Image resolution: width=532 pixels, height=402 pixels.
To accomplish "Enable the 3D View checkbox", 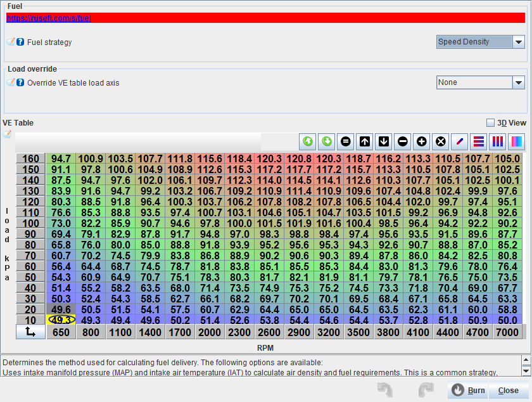I will click(490, 123).
